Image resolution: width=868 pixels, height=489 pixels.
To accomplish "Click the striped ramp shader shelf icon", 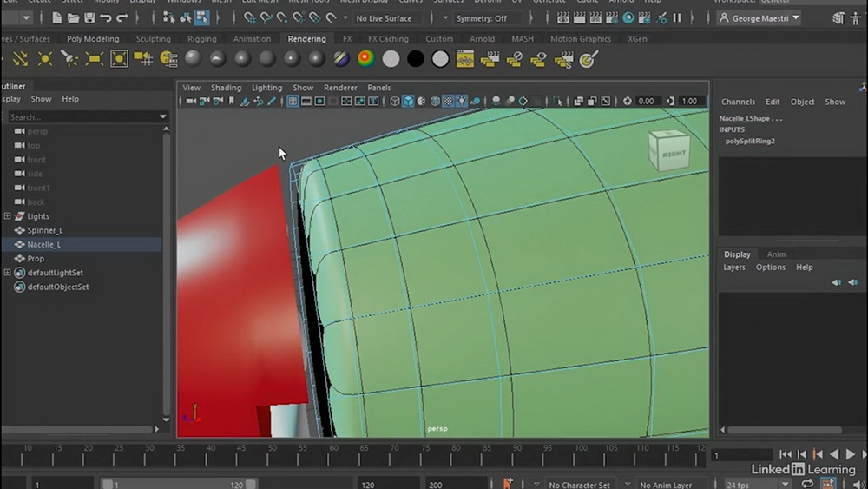I will (341, 59).
